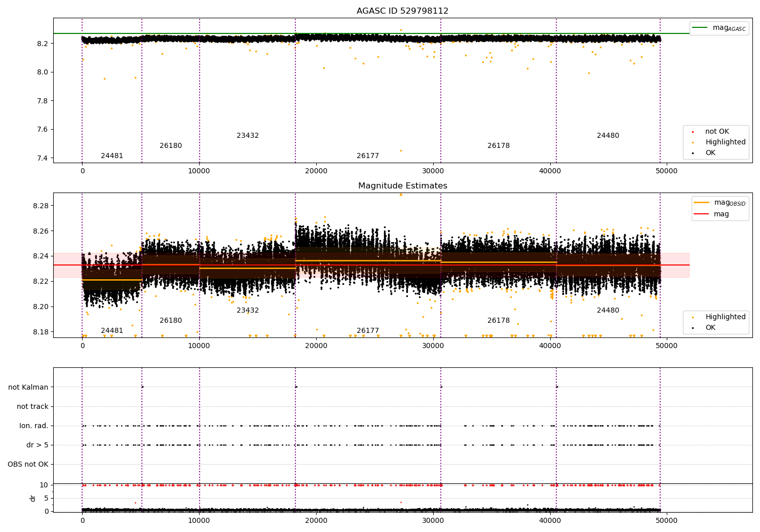Image resolution: width=760 pixels, height=532 pixels.
Task: Click y-tick 10 in the dr subplot
Action: (45, 485)
